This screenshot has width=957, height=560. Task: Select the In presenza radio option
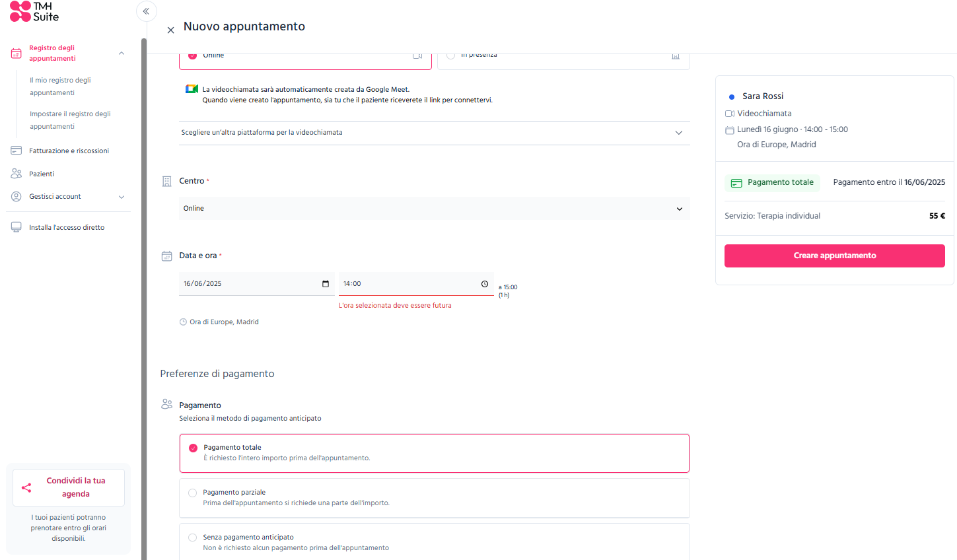(450, 55)
